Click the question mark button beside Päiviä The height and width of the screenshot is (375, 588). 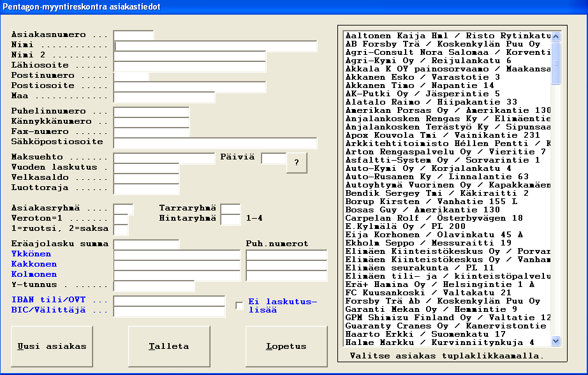(x=296, y=163)
